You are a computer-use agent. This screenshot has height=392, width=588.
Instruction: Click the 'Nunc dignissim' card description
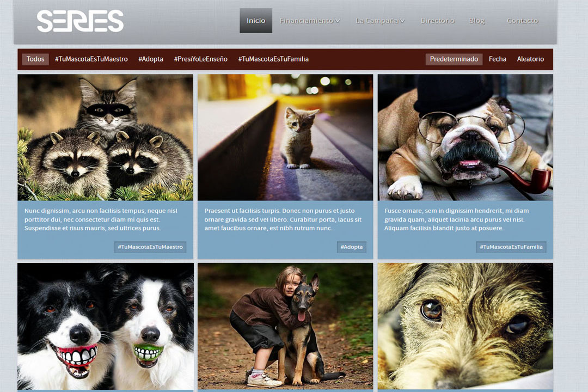click(x=101, y=219)
